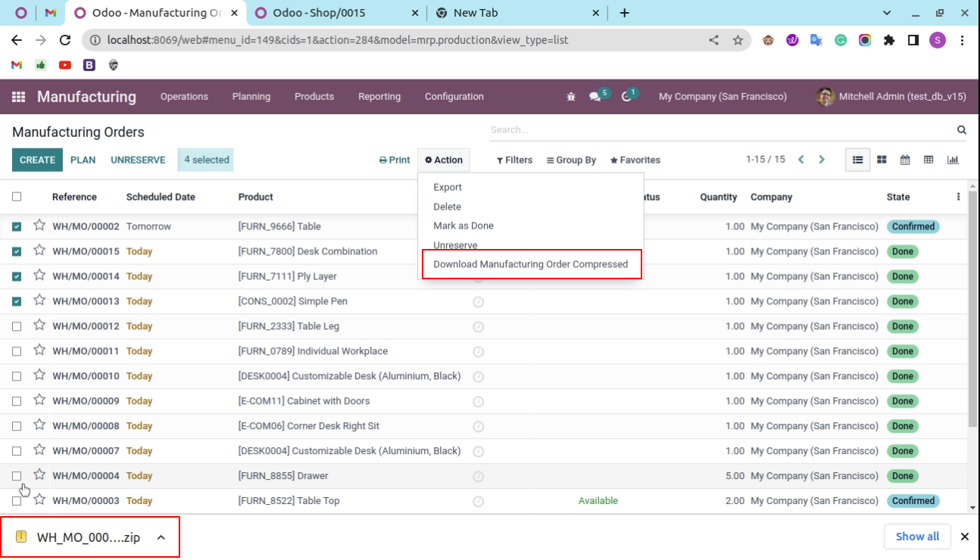Open Mitchell Admin user menu
This screenshot has width=980, height=560.
pyautogui.click(x=891, y=97)
